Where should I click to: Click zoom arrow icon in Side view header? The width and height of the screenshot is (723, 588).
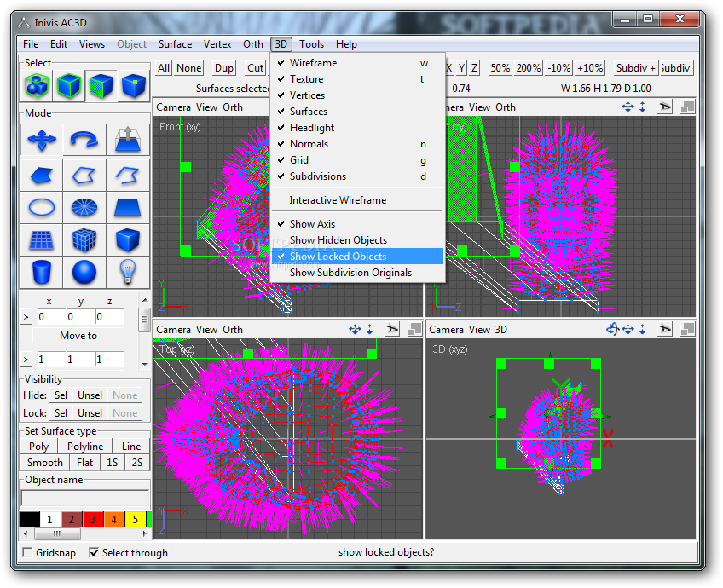click(643, 107)
